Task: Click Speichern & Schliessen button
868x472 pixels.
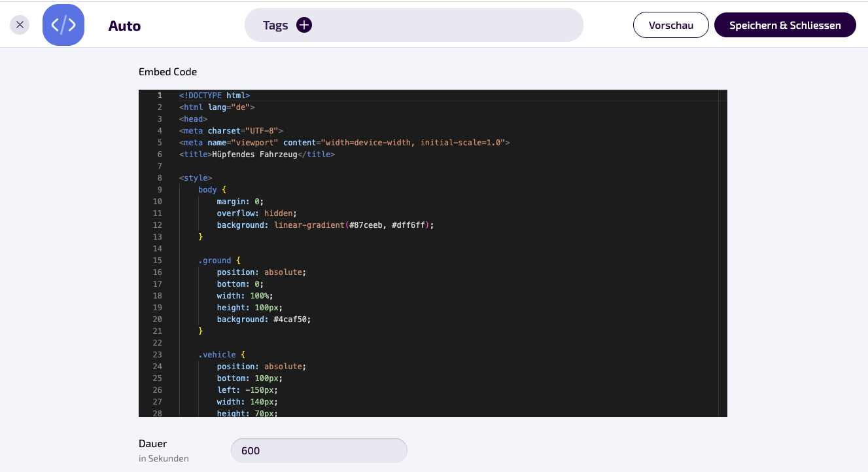Action: (785, 25)
